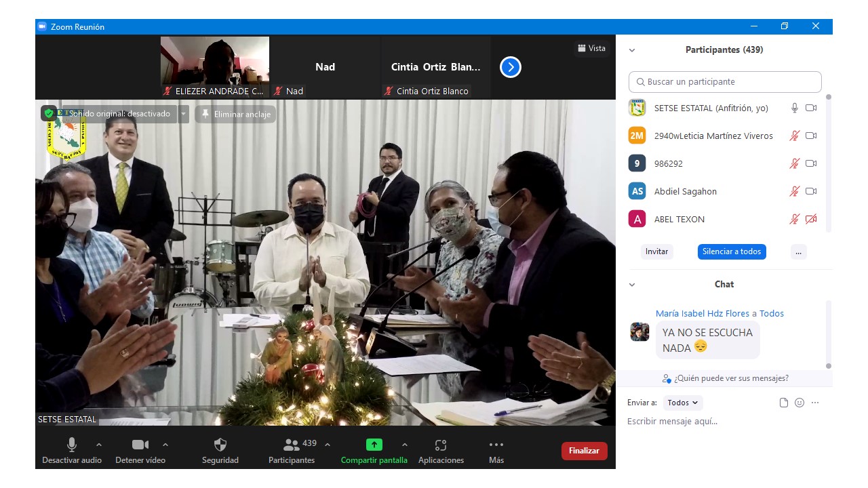868x488 pixels.
Task: Open ¿Quién puede ver sus mensajes? info
Action: click(x=725, y=378)
